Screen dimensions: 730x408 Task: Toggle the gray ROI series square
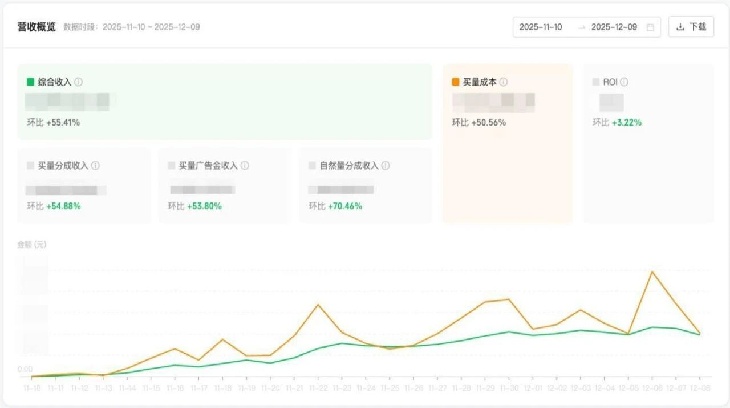pyautogui.click(x=596, y=82)
